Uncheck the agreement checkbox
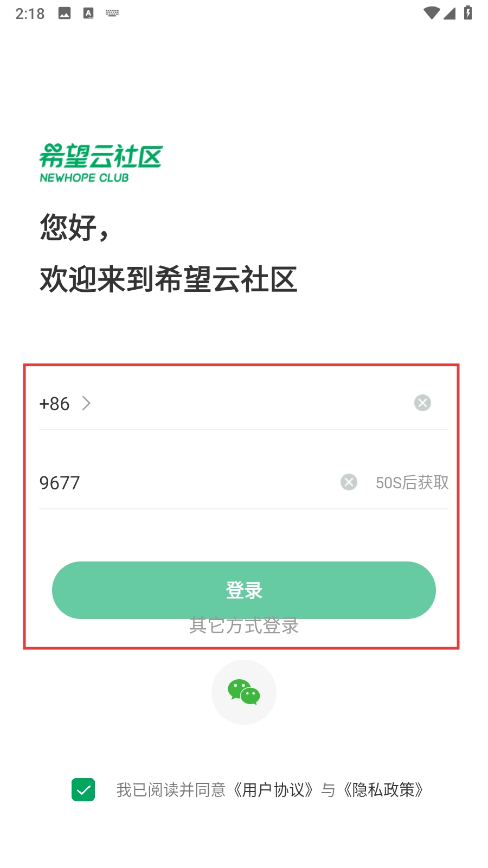 point(83,789)
